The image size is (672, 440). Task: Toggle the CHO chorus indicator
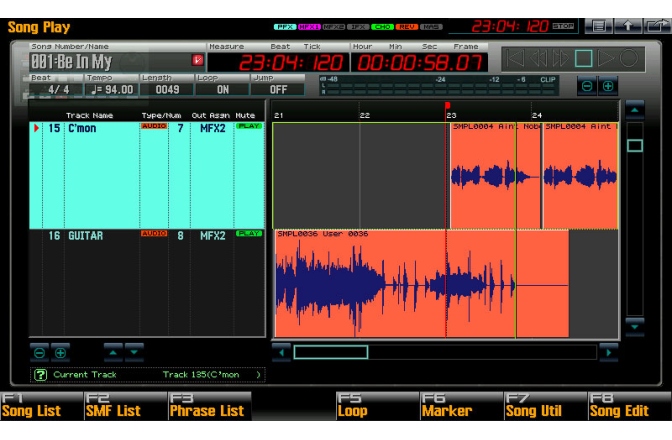(x=382, y=27)
